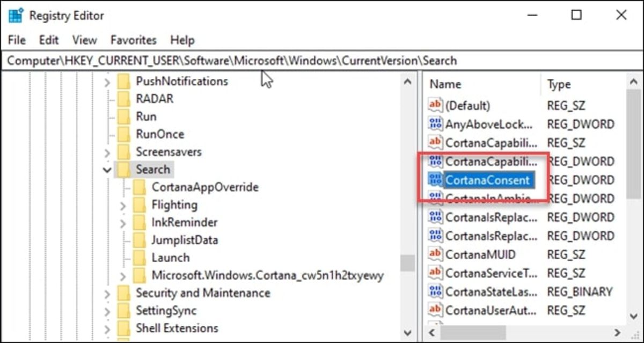
Task: Open the View menu
Action: click(84, 40)
